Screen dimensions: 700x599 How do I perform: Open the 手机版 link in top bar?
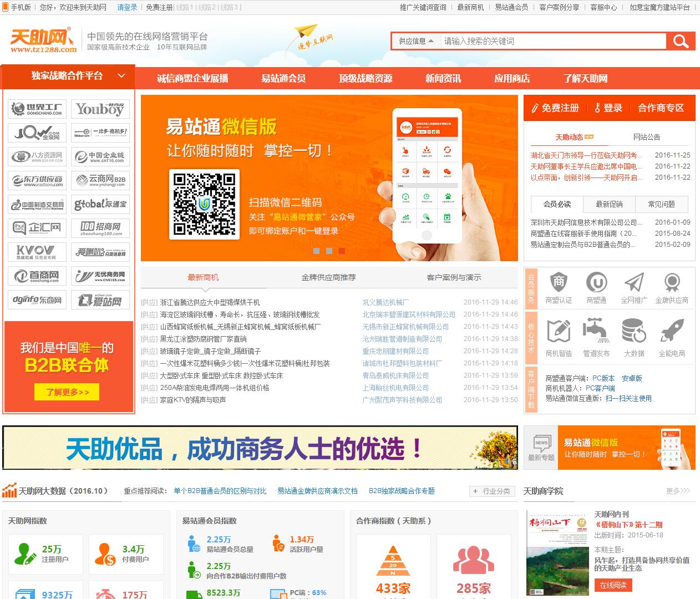pos(17,7)
